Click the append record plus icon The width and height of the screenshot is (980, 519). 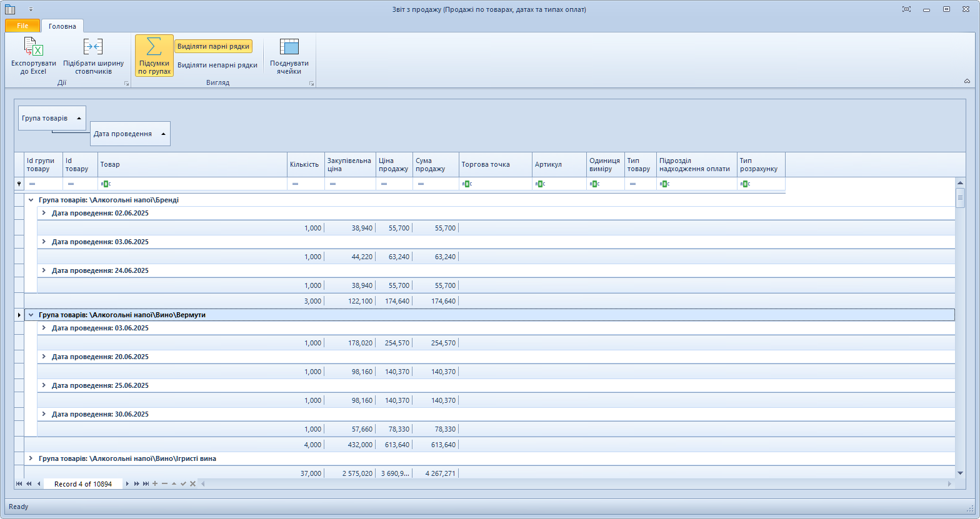155,484
